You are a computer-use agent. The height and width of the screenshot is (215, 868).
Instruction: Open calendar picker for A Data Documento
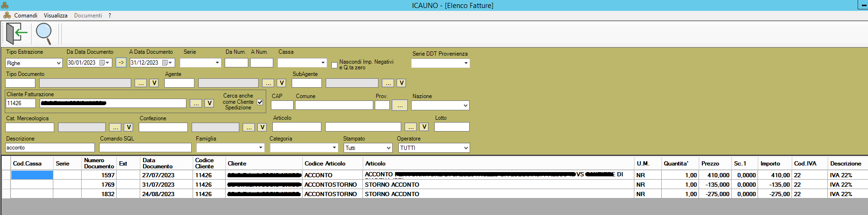tap(167, 63)
